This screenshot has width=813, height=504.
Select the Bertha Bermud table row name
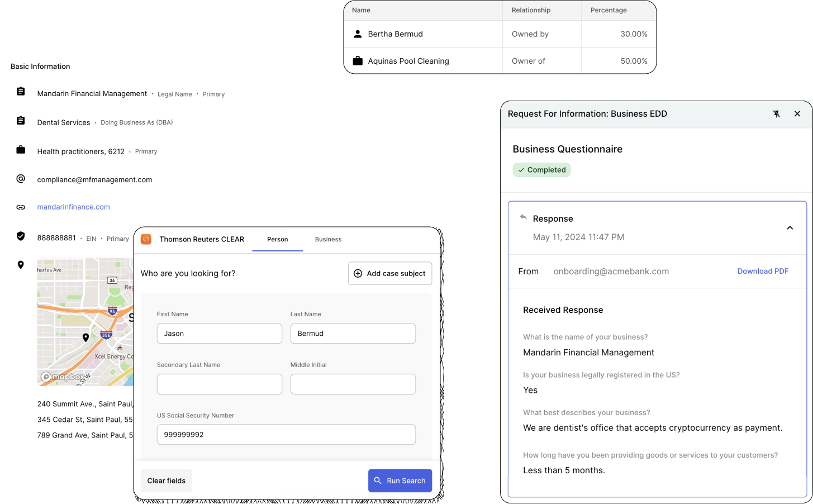pos(395,34)
